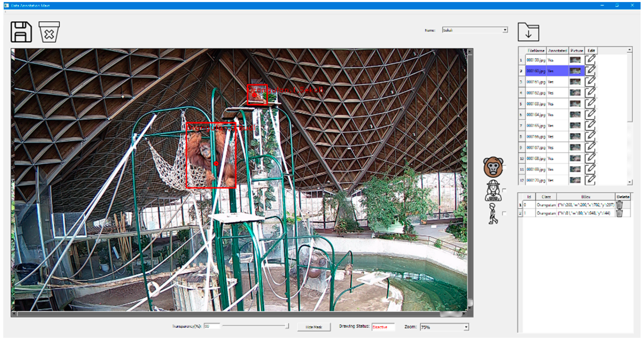Select the 000161.jpg picture thumbnail
This screenshot has height=342, width=644.
pyautogui.click(x=575, y=82)
